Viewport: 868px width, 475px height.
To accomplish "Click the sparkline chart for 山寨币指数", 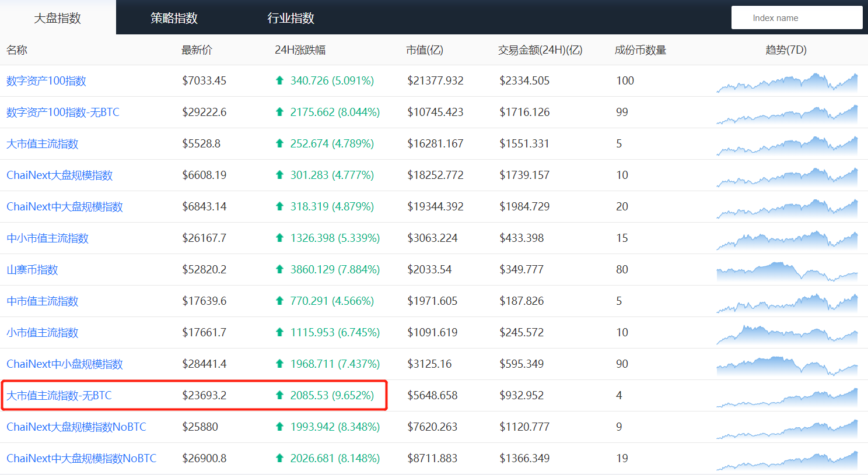I will click(x=787, y=269).
